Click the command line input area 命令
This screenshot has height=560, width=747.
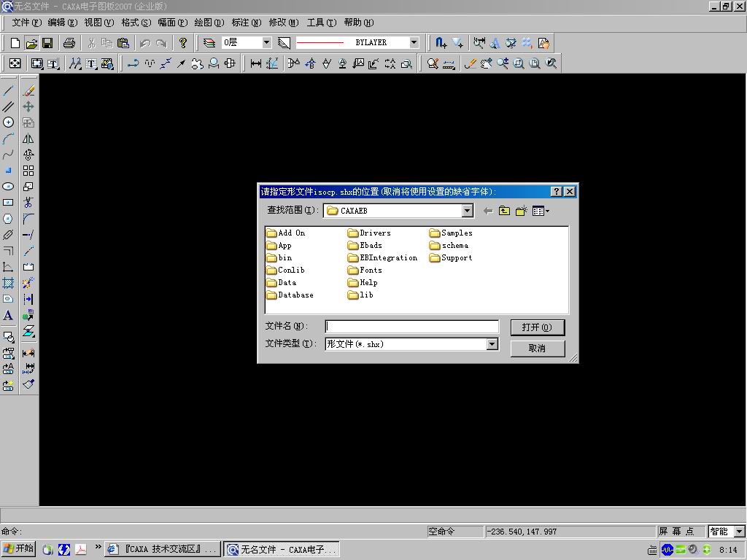(x=213, y=532)
